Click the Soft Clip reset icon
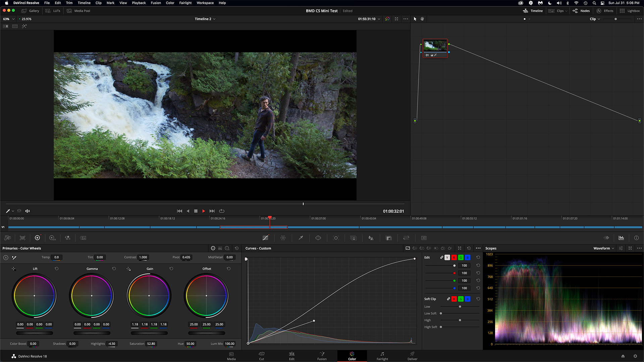Image resolution: width=644 pixels, height=362 pixels. (x=478, y=299)
